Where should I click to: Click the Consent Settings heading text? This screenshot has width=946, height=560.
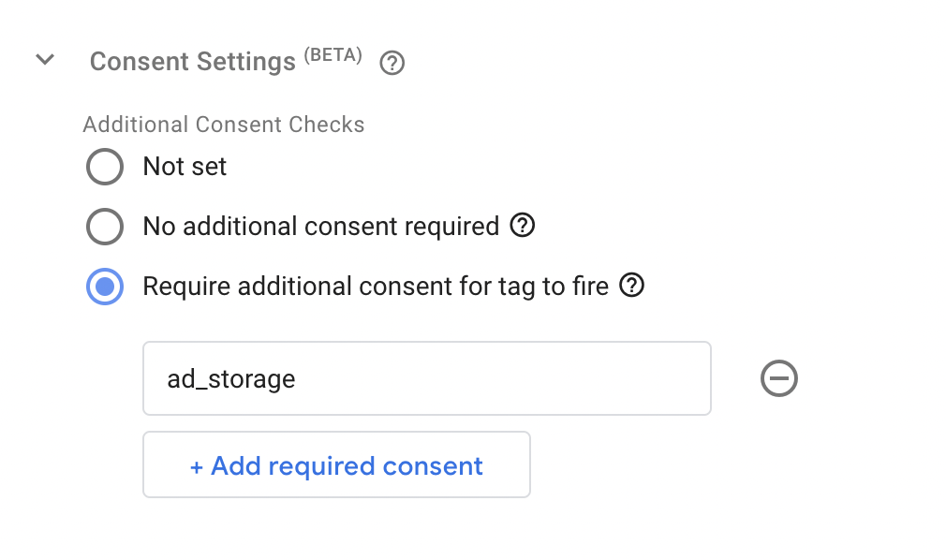192,62
